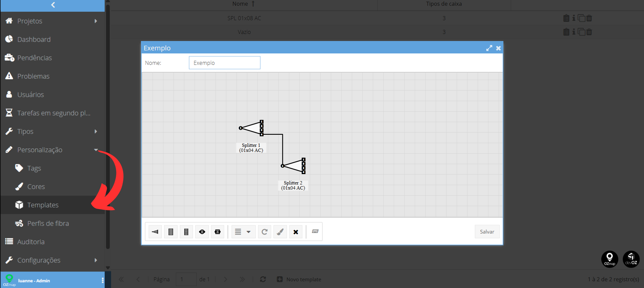Collapse the sidebar with back chevron

53,5
